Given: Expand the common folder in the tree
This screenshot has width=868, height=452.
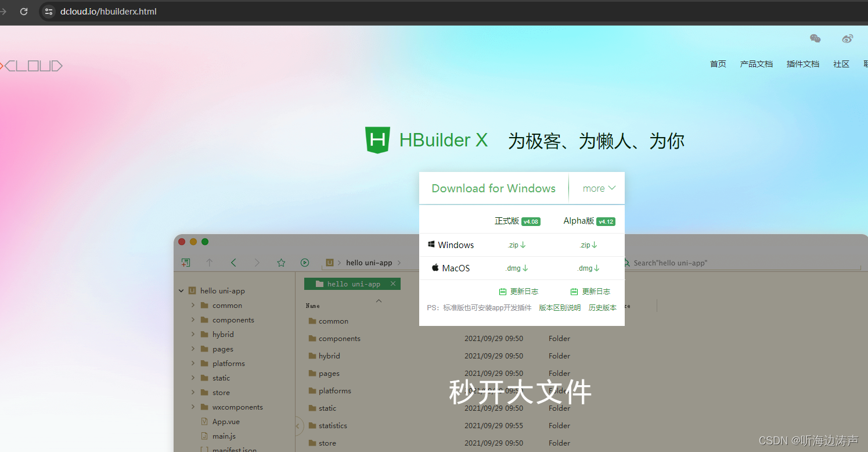Looking at the screenshot, I should pyautogui.click(x=193, y=305).
